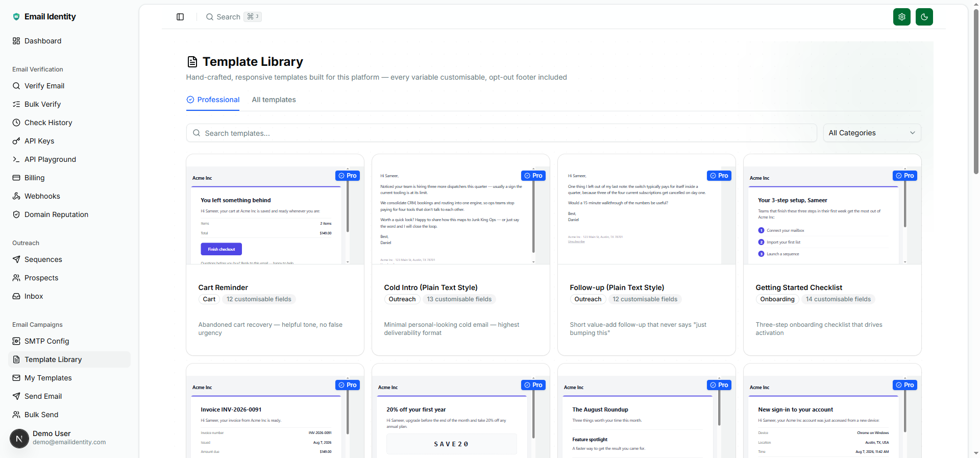This screenshot has height=458, width=980.
Task: Open settings with the green gear button
Action: pos(902,17)
